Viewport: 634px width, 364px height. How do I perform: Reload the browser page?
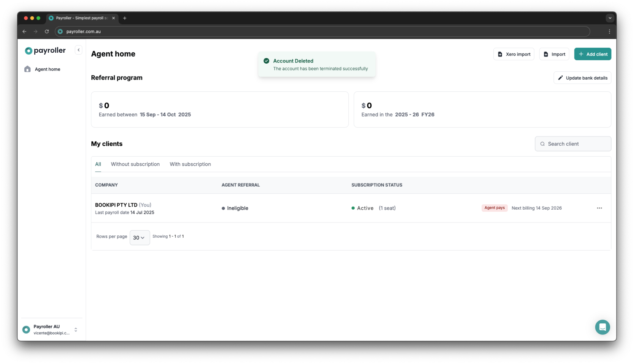coord(47,31)
